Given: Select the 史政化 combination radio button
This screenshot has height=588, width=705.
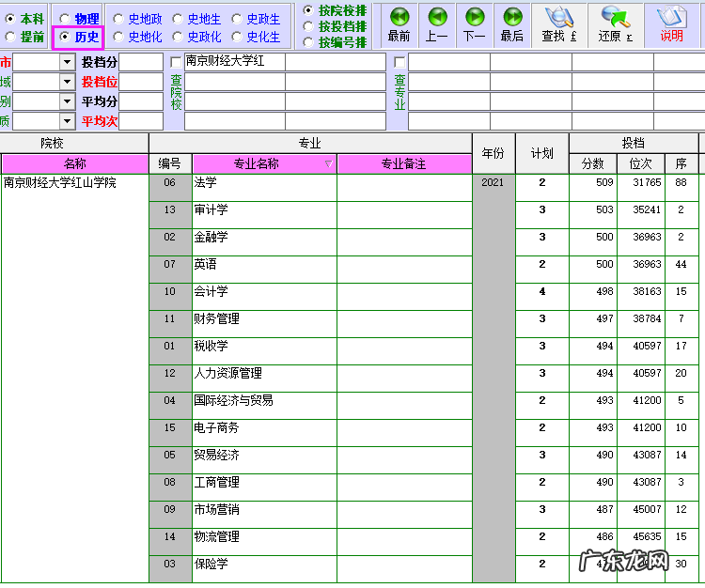Looking at the screenshot, I should coord(178,37).
